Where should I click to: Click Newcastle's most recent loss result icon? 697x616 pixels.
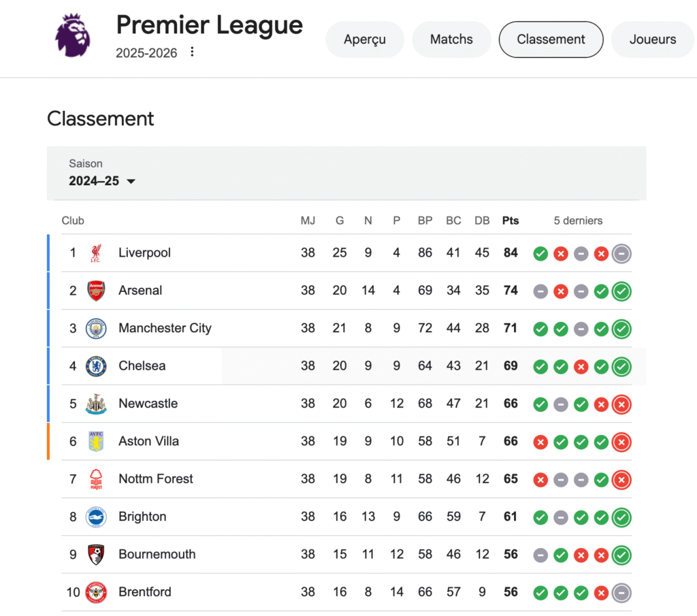(x=621, y=404)
